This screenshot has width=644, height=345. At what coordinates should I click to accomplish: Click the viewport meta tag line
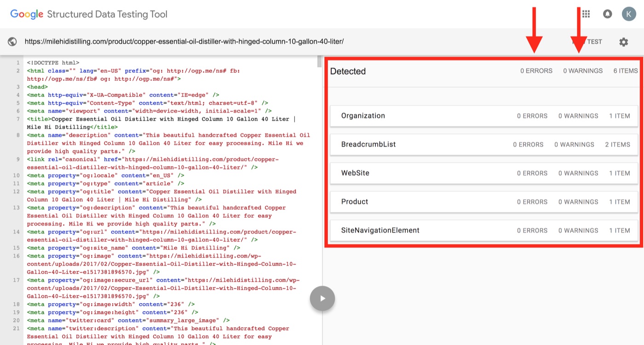[149, 111]
